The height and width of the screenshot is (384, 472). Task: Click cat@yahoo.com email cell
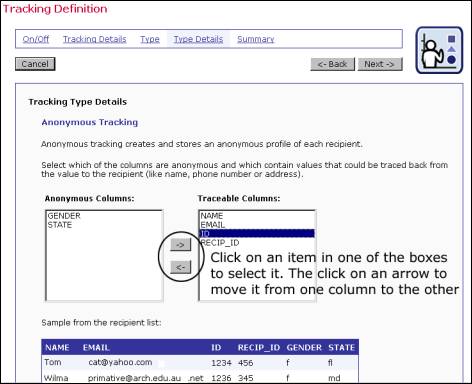(x=120, y=362)
